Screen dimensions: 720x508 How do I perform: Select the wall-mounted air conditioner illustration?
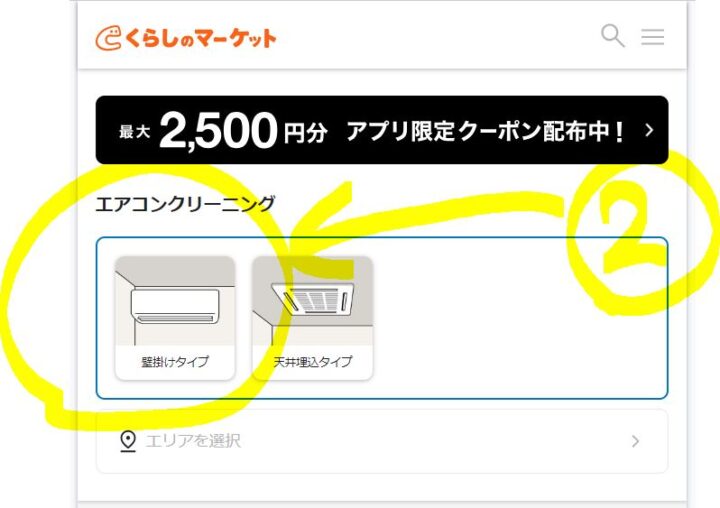pos(175,301)
